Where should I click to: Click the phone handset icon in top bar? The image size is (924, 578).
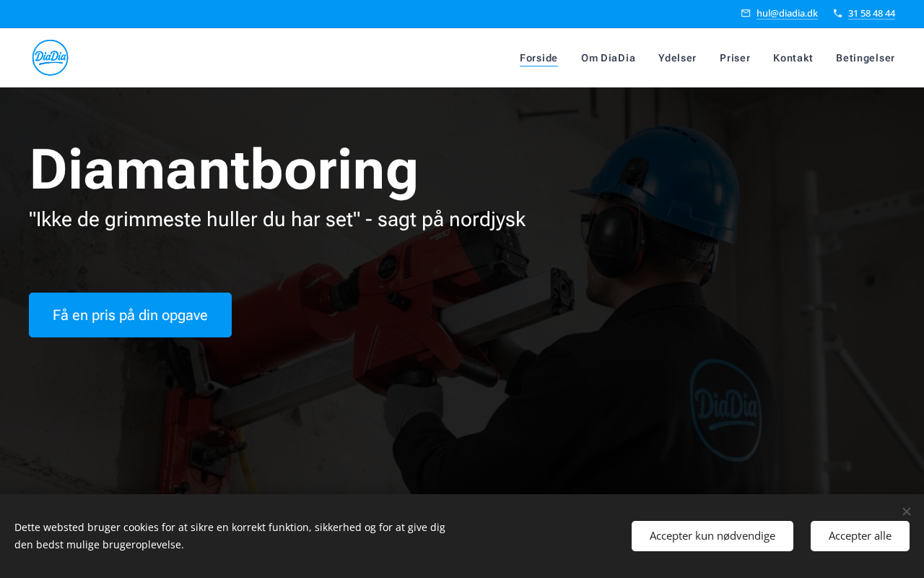(837, 13)
